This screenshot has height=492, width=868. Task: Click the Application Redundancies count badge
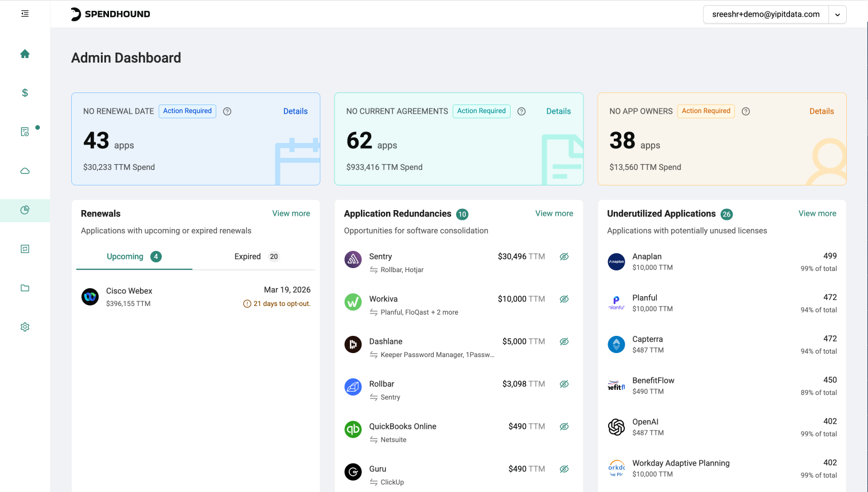(462, 214)
